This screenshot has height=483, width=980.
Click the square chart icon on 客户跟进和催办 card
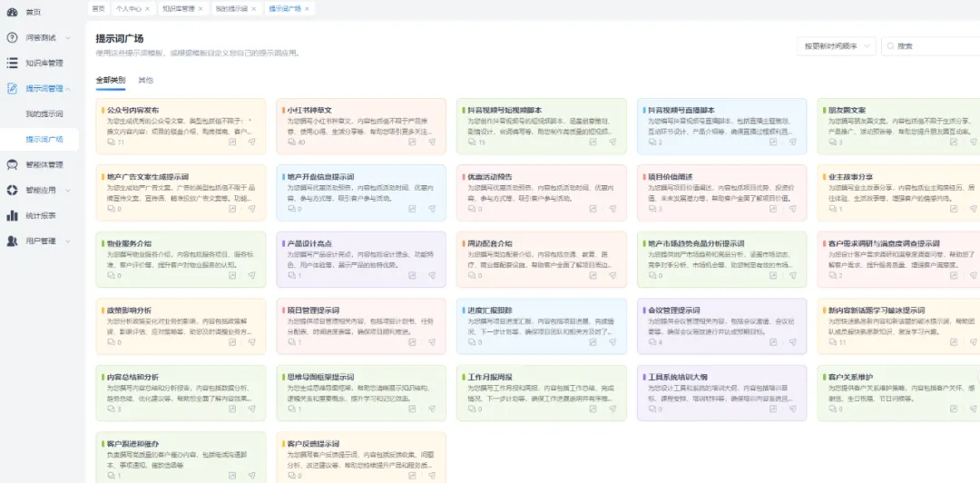pyautogui.click(x=232, y=476)
